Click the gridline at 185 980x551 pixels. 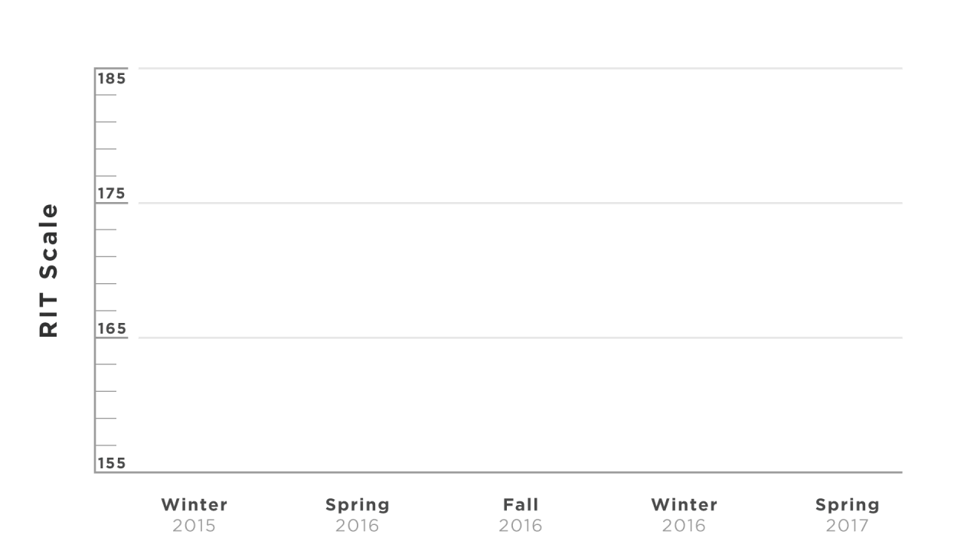[x=521, y=68]
